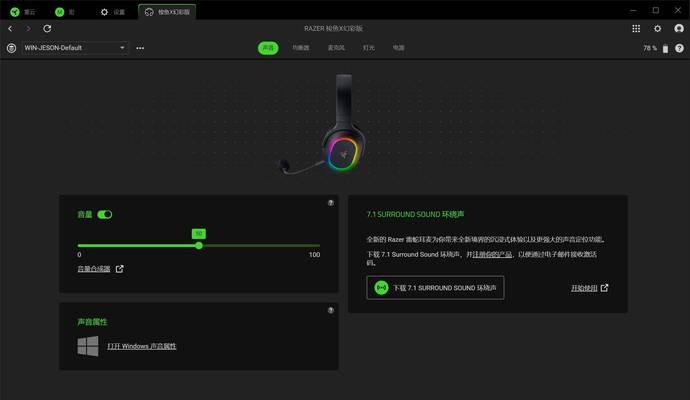Click the 78 % battery percentage
Screen dimensions: 690x400
click(x=650, y=48)
